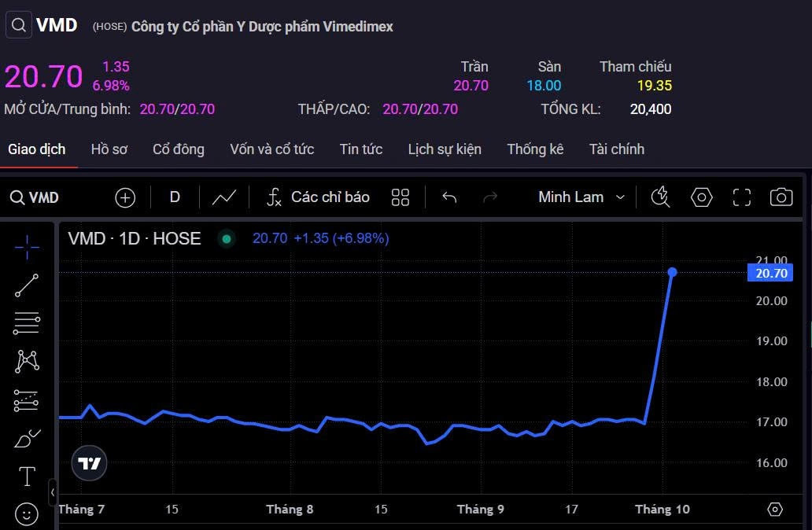Viewport: 812px width, 530px height.
Task: Click the 20.70 price label on axis
Action: (x=770, y=274)
